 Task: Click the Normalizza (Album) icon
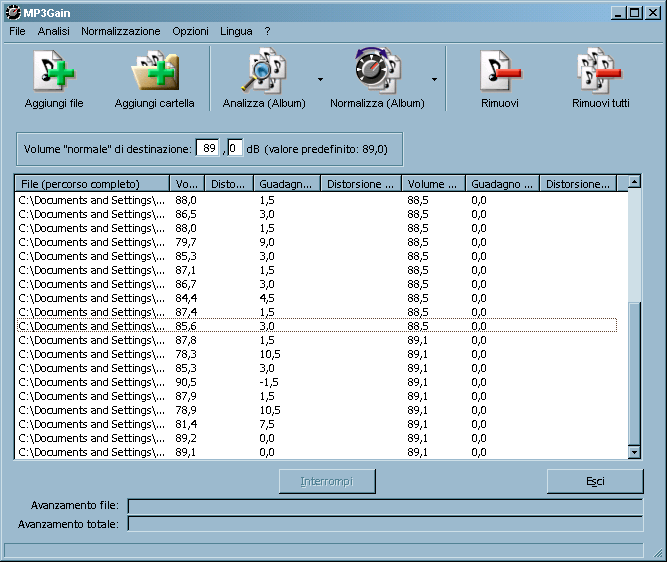click(377, 74)
